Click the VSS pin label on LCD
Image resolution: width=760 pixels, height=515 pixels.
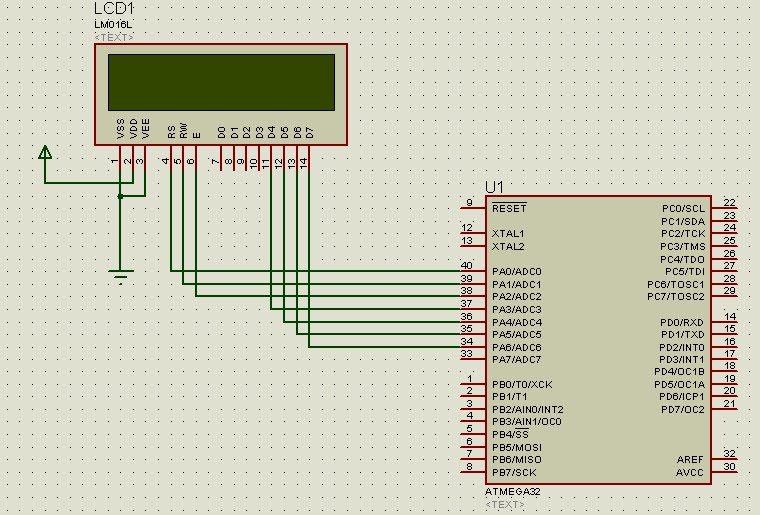[x=121, y=128]
